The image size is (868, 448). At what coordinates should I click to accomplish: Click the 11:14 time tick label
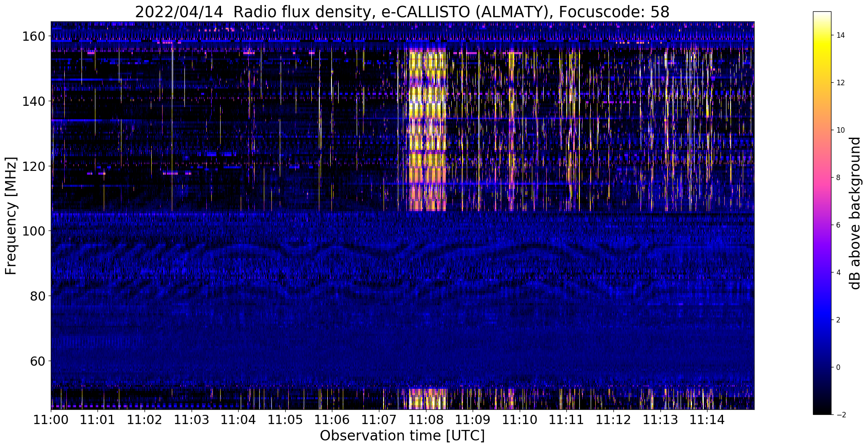(707, 419)
